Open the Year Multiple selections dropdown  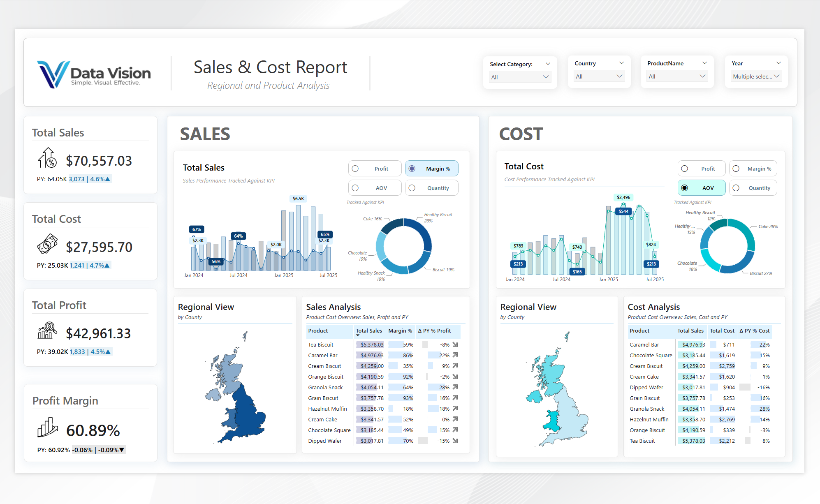tap(756, 76)
